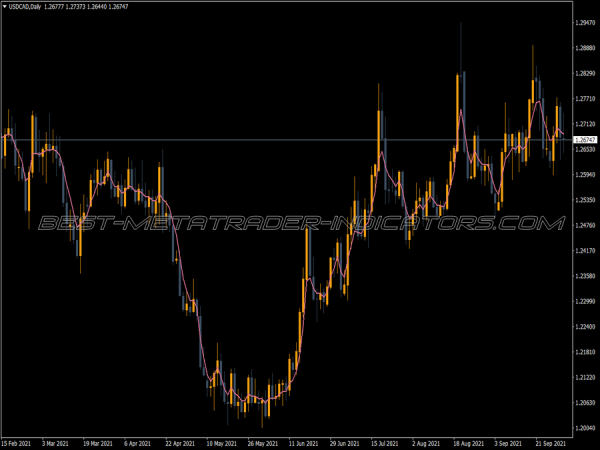Screen dimensions: 600x450
Task: Click the 22 Apr 2021 date label
Action: click(180, 443)
